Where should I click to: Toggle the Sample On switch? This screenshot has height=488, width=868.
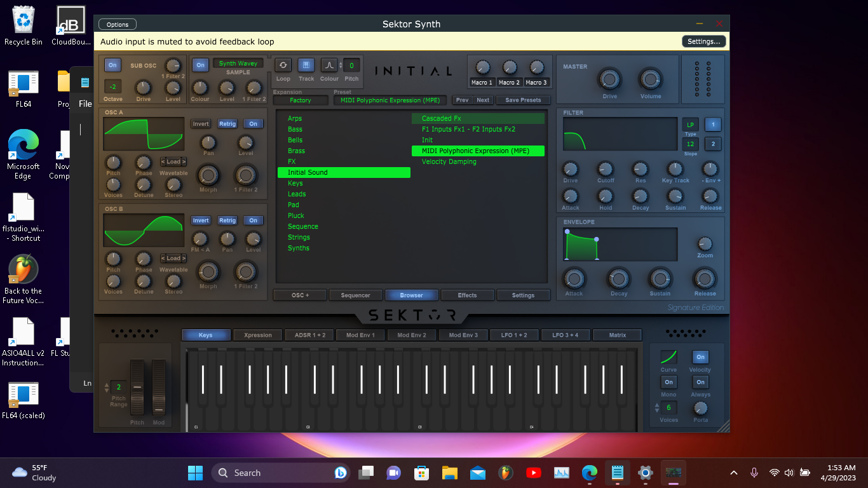point(200,65)
